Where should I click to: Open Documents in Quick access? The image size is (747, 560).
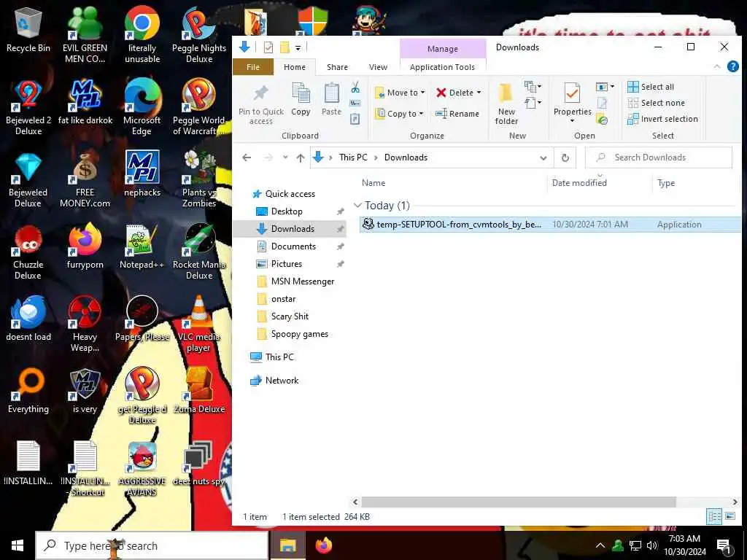point(293,246)
